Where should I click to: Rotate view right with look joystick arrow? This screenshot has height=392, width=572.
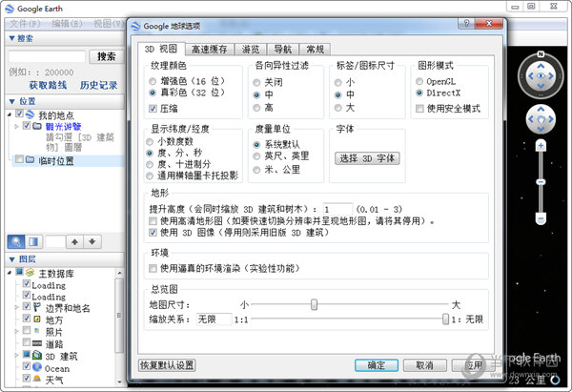click(x=551, y=76)
